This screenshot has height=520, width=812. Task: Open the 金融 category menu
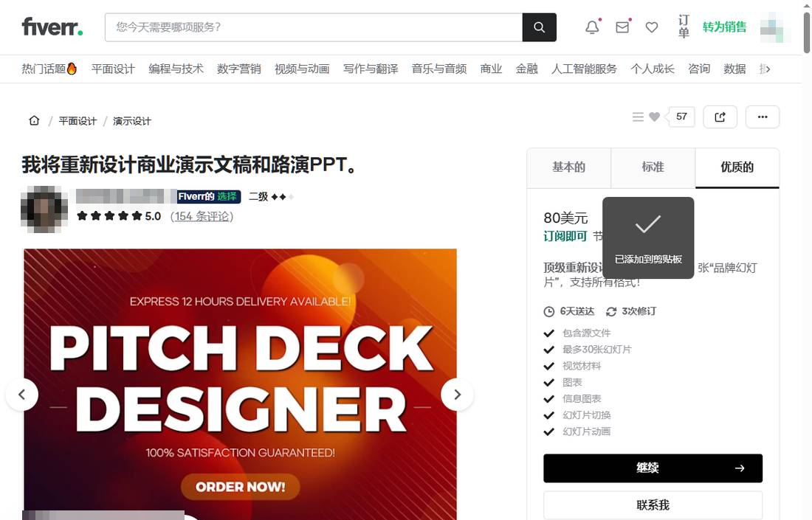(526, 69)
